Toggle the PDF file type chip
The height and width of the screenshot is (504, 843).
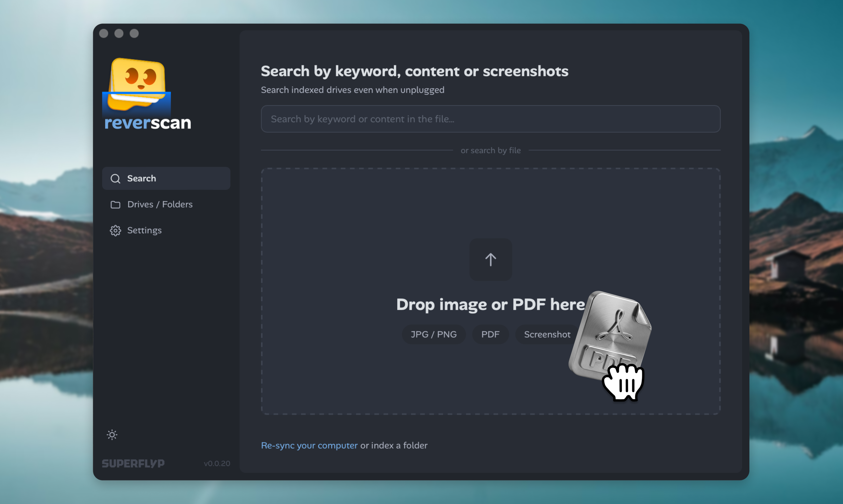point(490,334)
